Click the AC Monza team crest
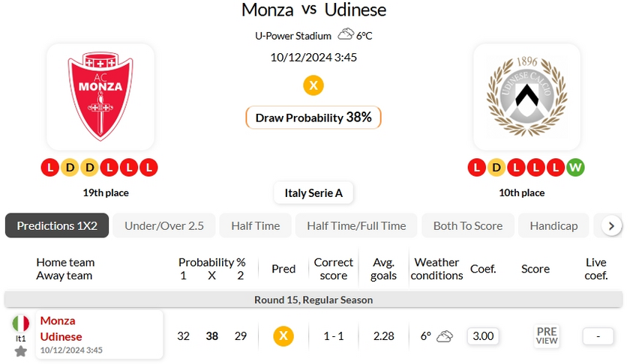The image size is (630, 364). click(100, 96)
